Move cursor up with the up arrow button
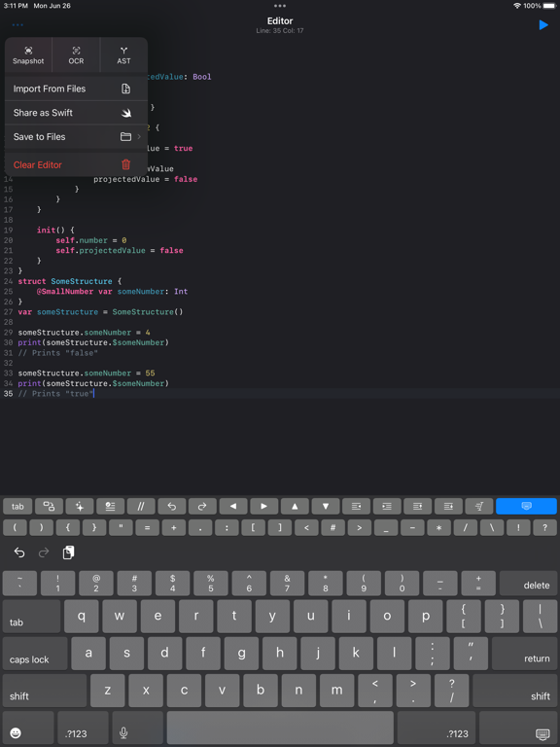 pyautogui.click(x=295, y=506)
